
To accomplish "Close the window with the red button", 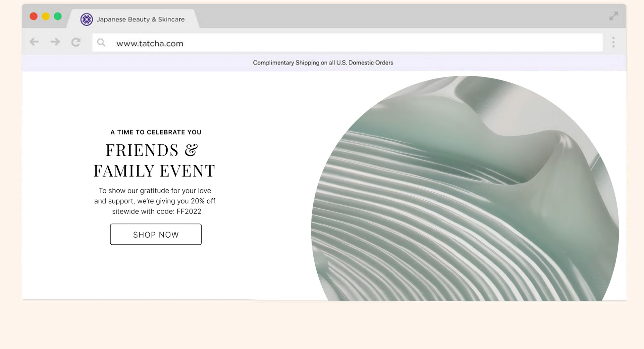I will point(34,16).
